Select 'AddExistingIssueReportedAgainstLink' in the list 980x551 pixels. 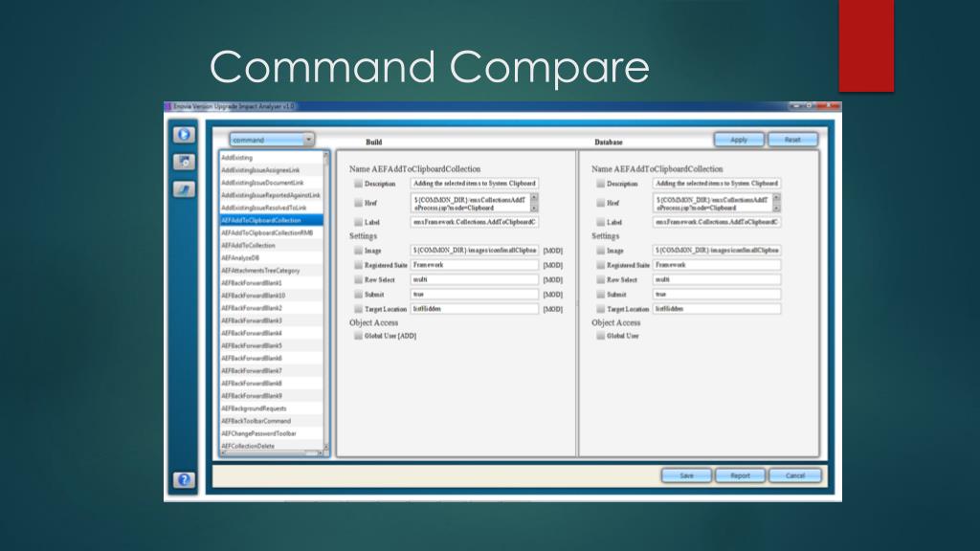pos(271,195)
